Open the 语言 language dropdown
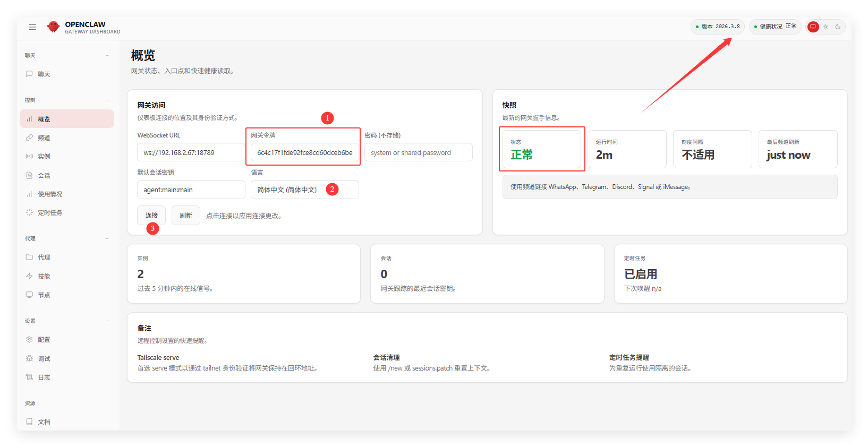Screen dimensions: 868x447 (x=304, y=190)
